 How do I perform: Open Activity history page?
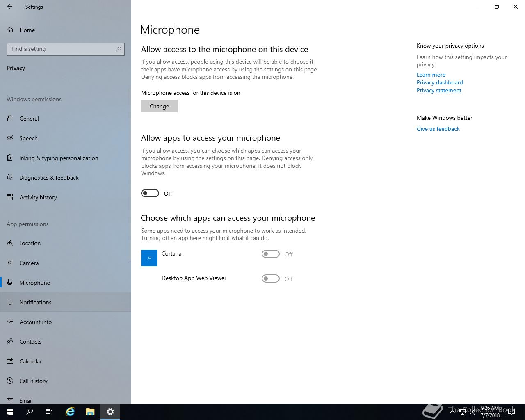click(66, 197)
